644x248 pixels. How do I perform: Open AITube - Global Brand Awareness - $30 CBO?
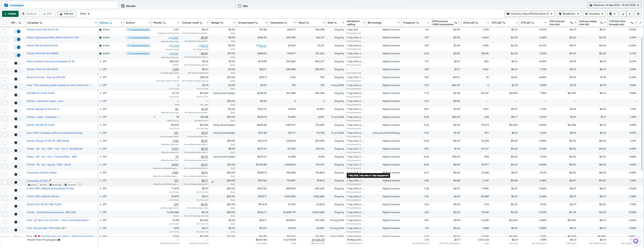[51, 212]
